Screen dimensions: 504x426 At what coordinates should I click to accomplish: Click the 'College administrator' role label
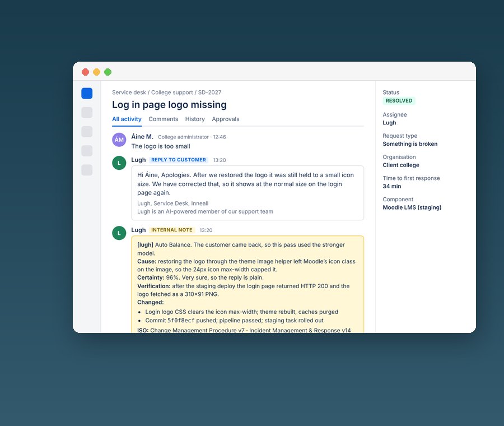[x=183, y=137]
